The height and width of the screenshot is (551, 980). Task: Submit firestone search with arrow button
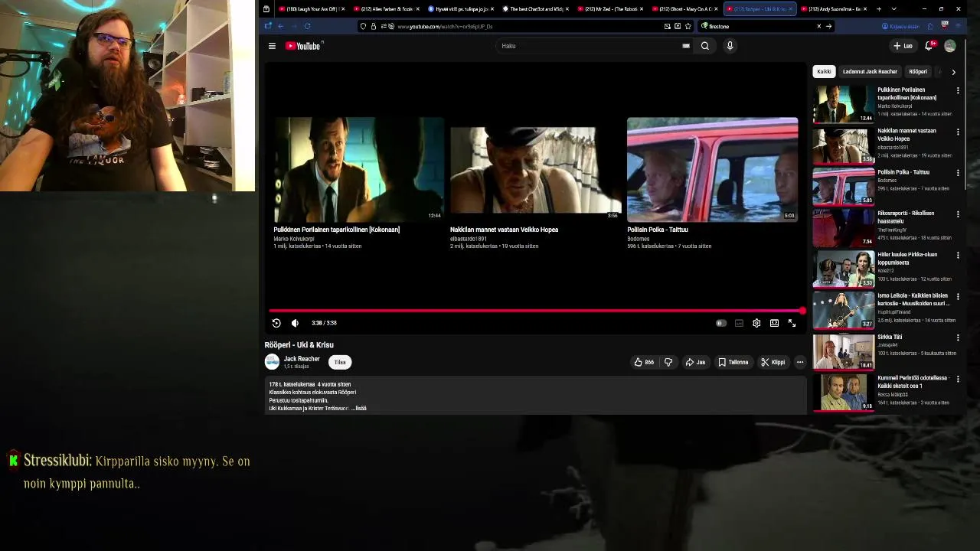[828, 26]
